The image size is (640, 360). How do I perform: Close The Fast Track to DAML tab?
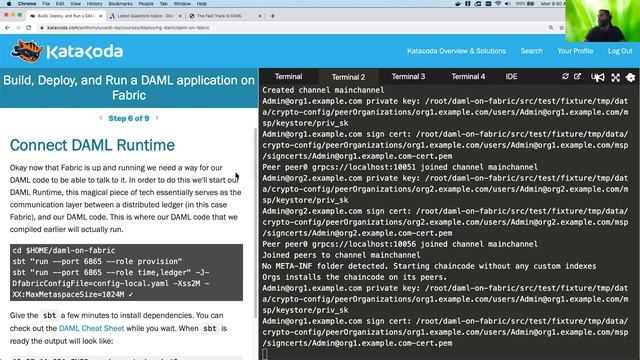[x=260, y=16]
